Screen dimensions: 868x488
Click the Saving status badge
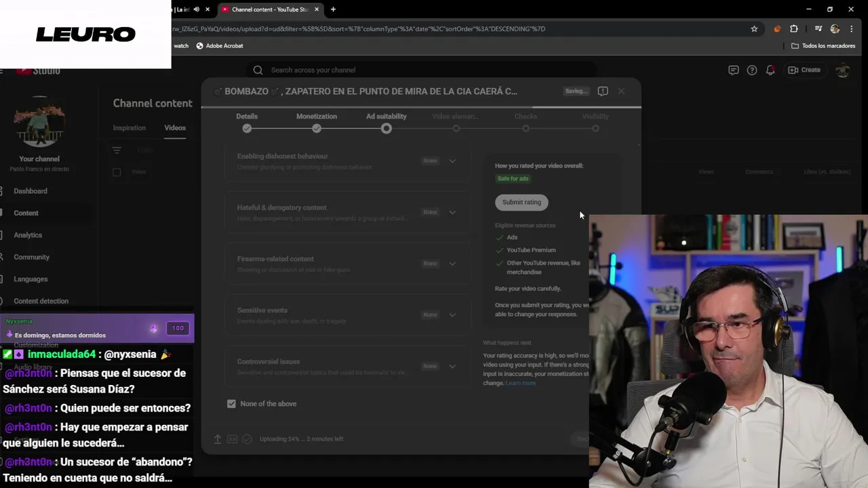576,91
